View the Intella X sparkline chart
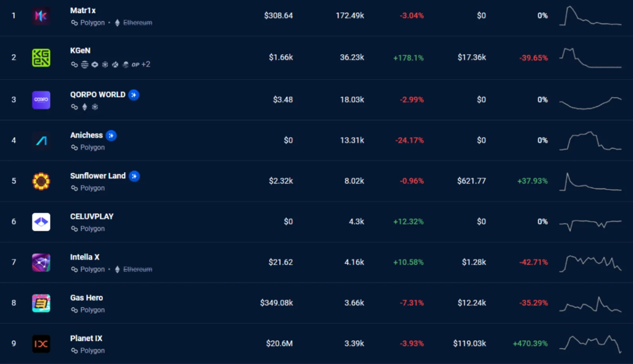This screenshot has width=633, height=364. tap(590, 264)
